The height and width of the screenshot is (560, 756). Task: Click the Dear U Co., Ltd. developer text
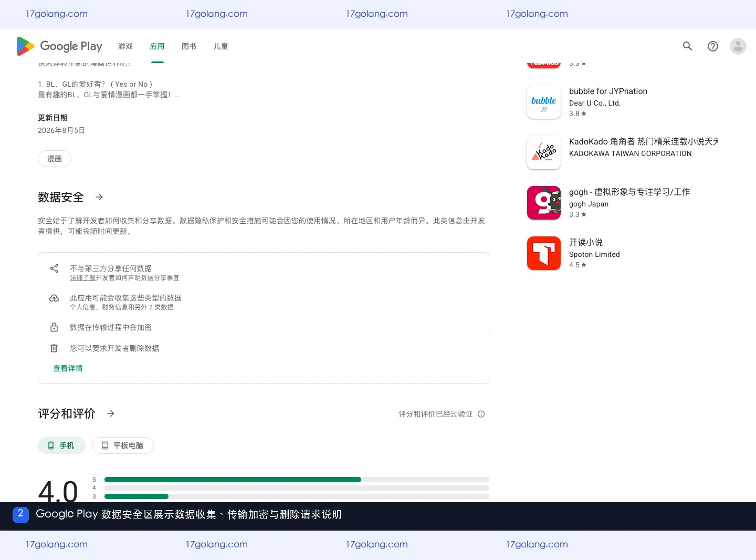point(595,103)
